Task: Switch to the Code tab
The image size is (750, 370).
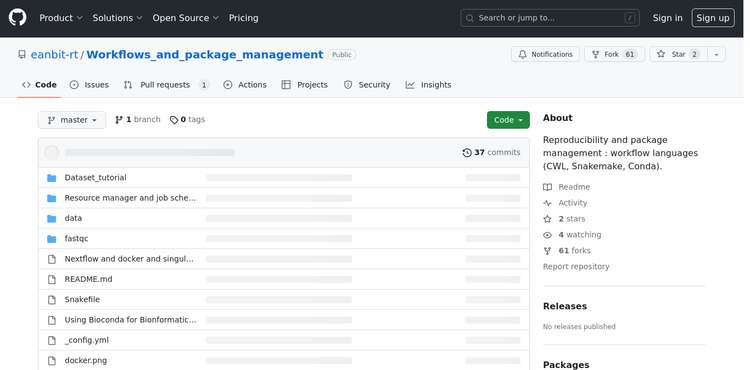Action: (39, 85)
